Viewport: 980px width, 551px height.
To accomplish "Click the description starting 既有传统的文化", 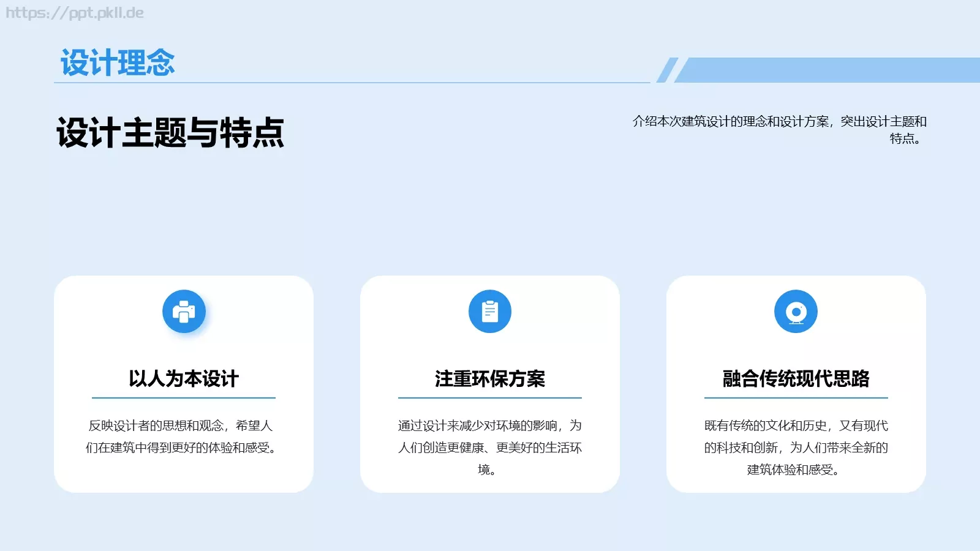I will 796,448.
